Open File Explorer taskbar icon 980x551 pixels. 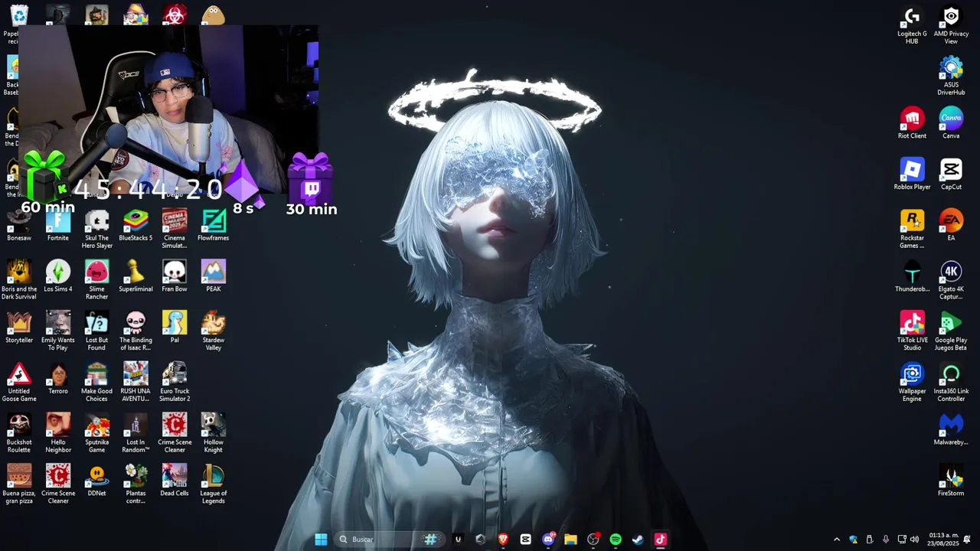pos(570,540)
